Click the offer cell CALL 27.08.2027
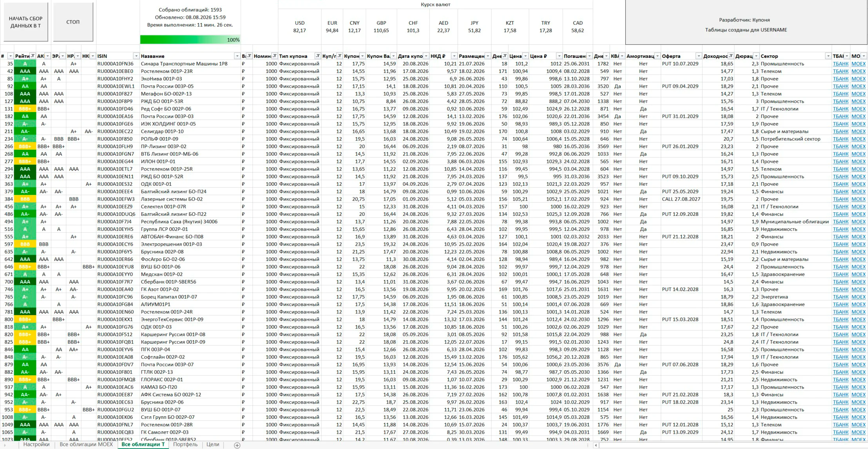868x449 pixels. pyautogui.click(x=681, y=199)
